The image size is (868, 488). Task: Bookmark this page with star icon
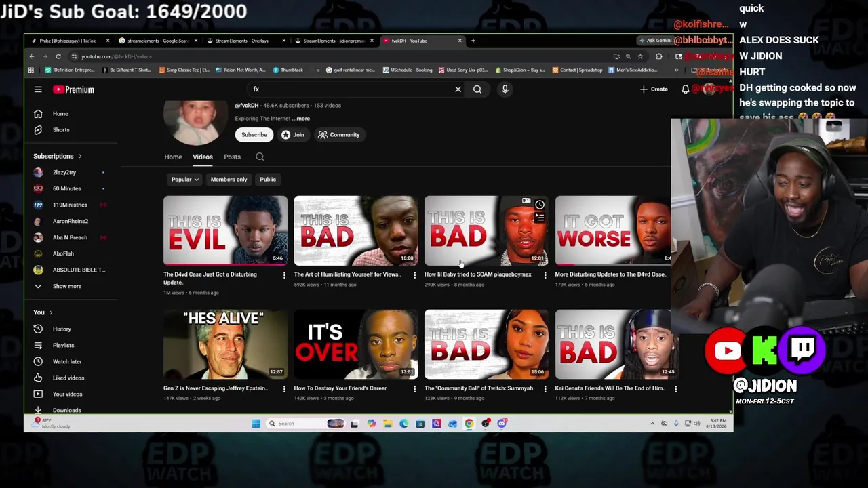(x=640, y=56)
